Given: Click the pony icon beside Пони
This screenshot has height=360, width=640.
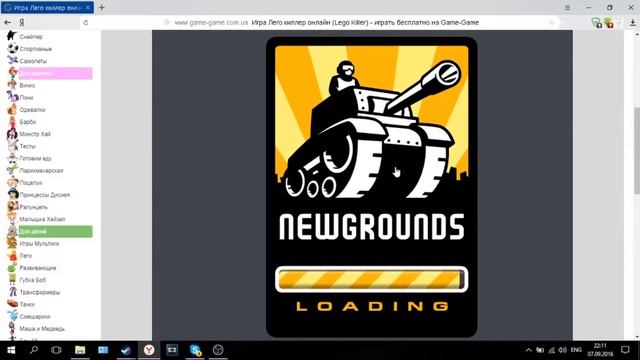Looking at the screenshot, I should coord(13,97).
